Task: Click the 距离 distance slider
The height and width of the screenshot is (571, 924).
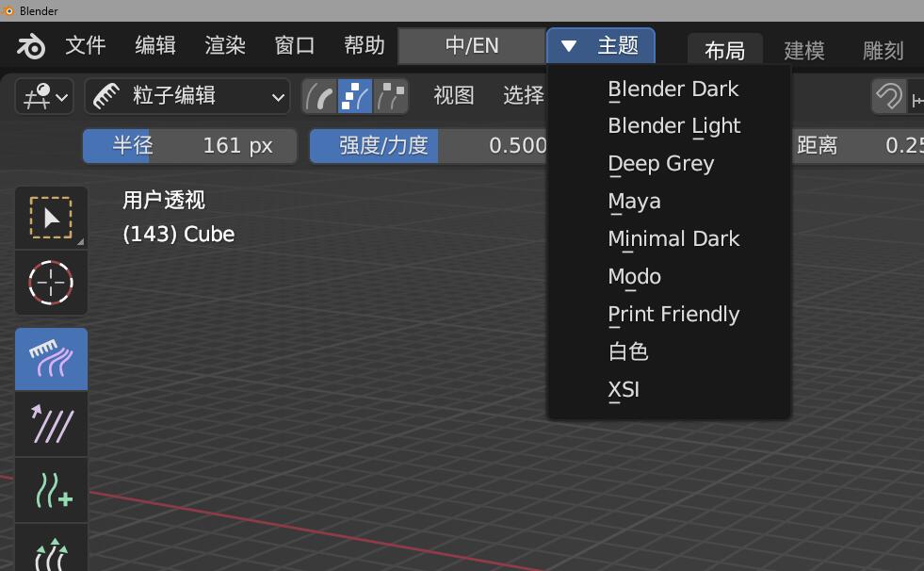Action: pyautogui.click(x=857, y=146)
